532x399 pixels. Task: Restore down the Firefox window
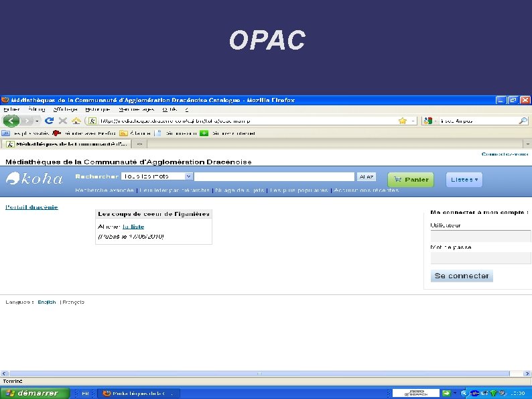point(513,100)
